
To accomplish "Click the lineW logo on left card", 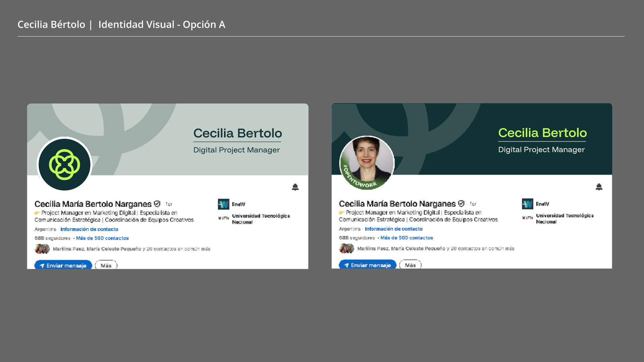I will pos(223,204).
